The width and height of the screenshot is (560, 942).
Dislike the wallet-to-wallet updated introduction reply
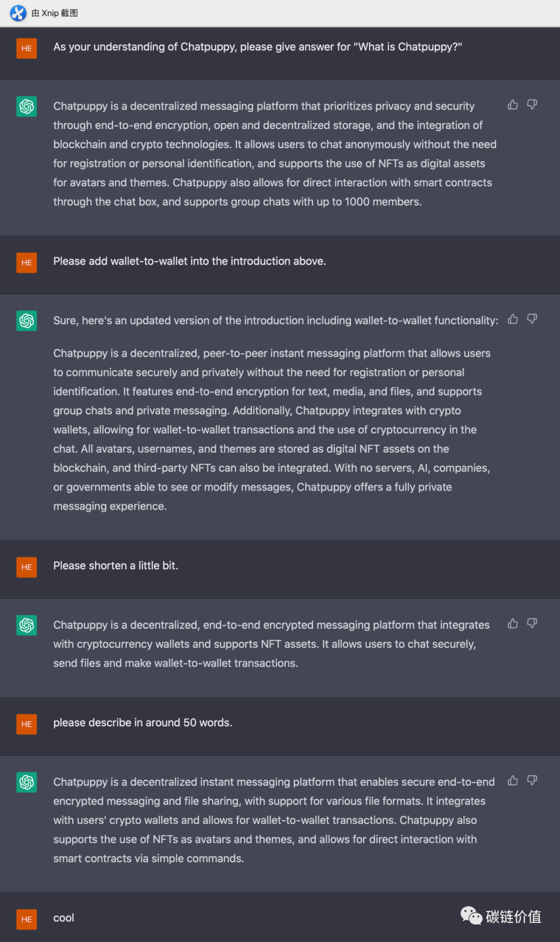point(532,319)
